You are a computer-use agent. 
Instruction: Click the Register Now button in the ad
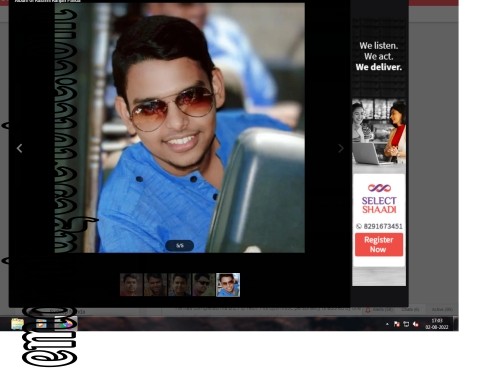point(379,245)
